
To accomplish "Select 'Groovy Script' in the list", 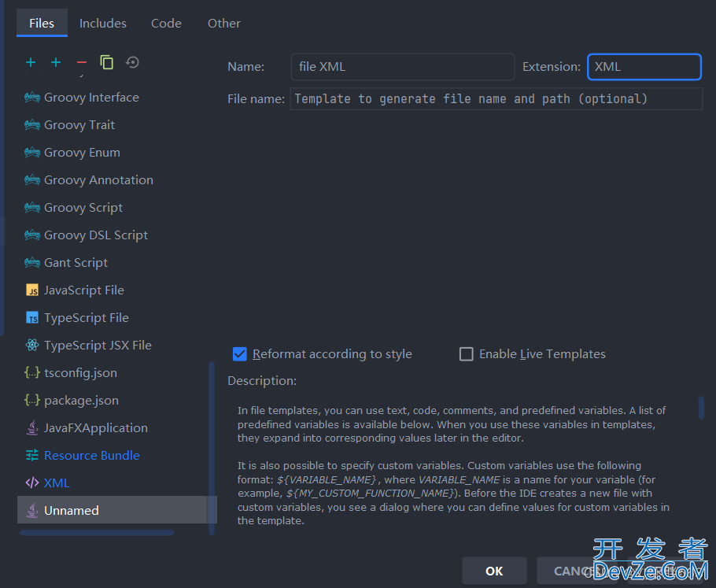I will click(83, 208).
